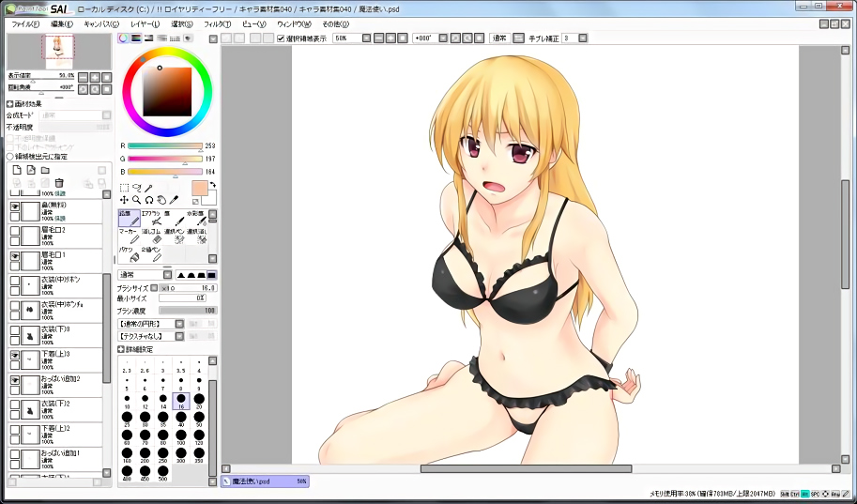Select the エアブラシ (Airbrush) tool
857x504 pixels.
[151, 219]
